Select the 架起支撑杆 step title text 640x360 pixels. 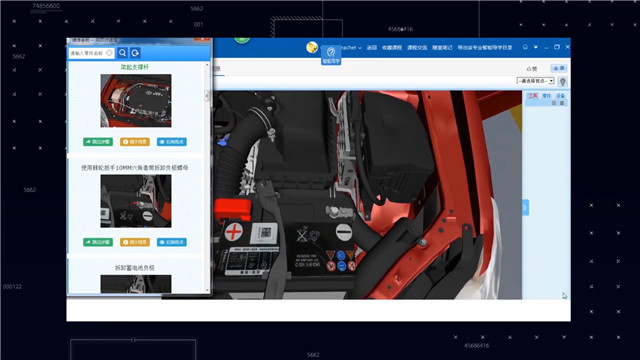[x=135, y=67]
